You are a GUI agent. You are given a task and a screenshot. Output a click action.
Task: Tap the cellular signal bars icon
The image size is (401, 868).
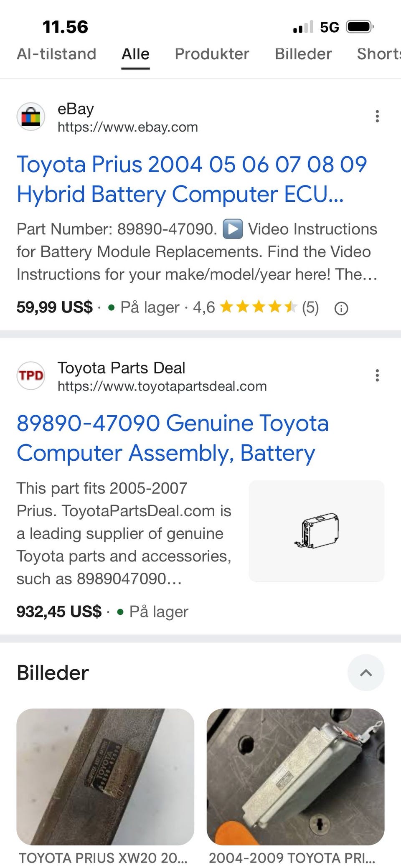click(x=303, y=28)
